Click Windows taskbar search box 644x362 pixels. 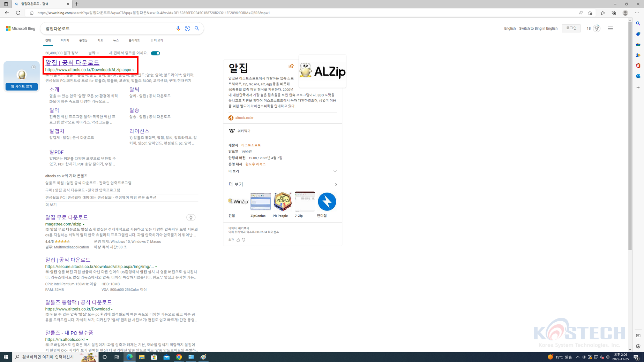coord(55,357)
